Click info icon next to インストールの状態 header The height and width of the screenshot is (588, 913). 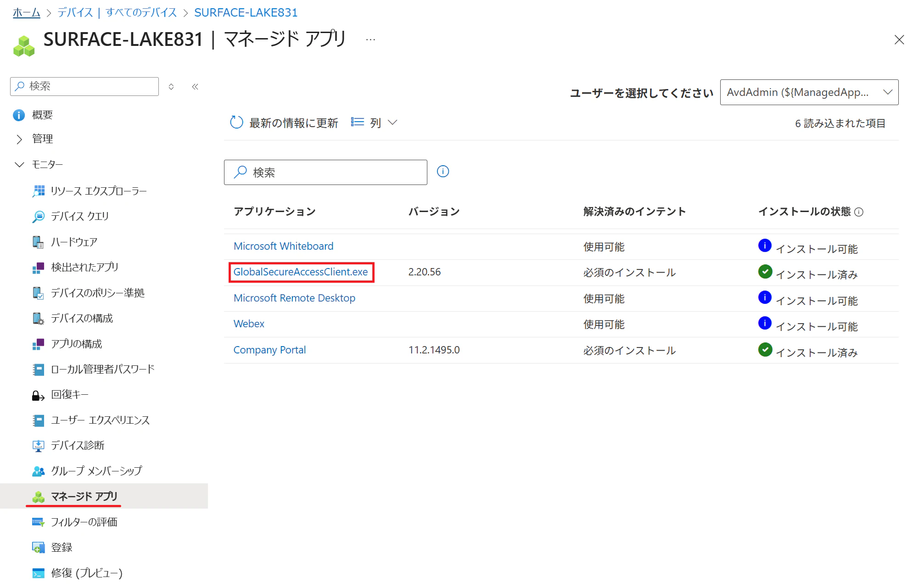(859, 212)
